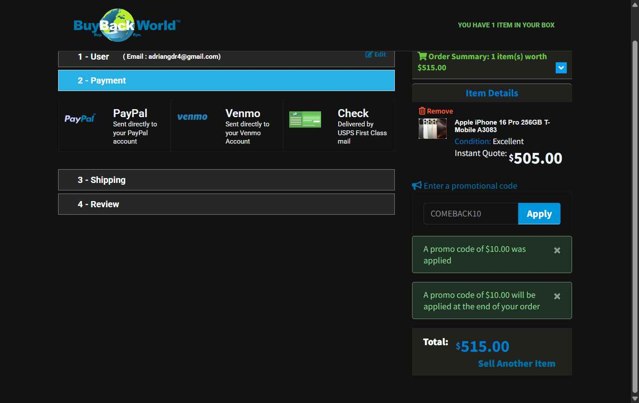Screen dimensions: 639x403
Task: Click the Apple iPhone 16 Pro 256GB title
Action: coord(502,126)
